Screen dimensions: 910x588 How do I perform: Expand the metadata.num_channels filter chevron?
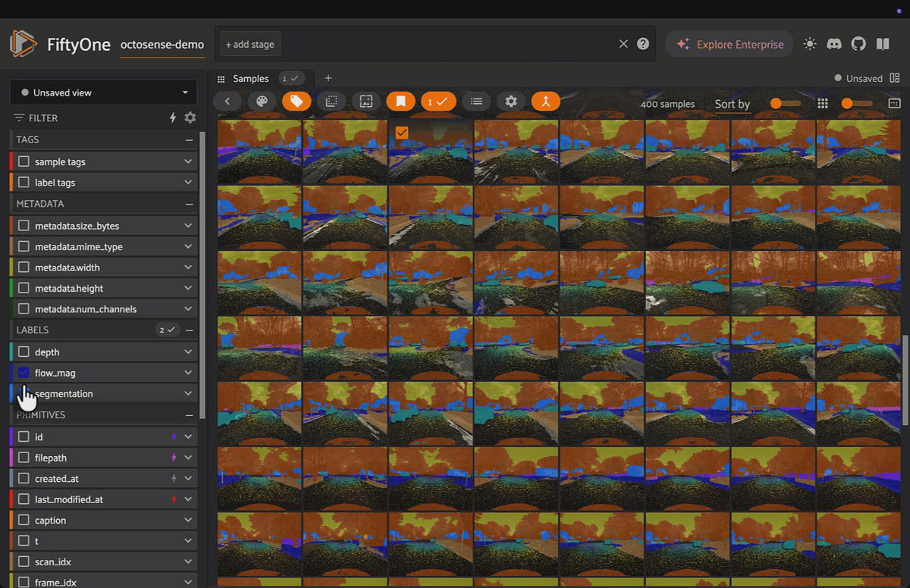pos(188,309)
